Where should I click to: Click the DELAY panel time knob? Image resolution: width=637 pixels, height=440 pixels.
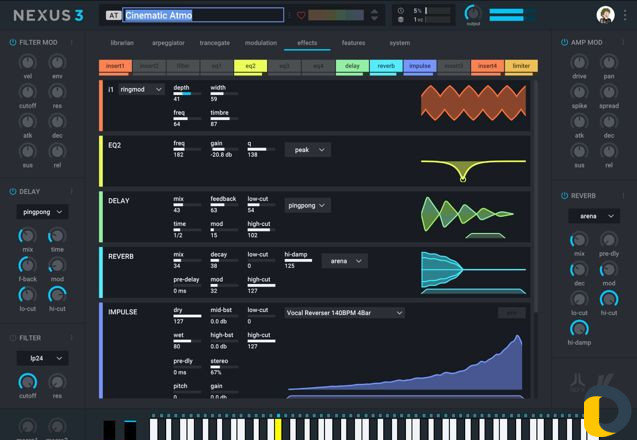[57, 236]
